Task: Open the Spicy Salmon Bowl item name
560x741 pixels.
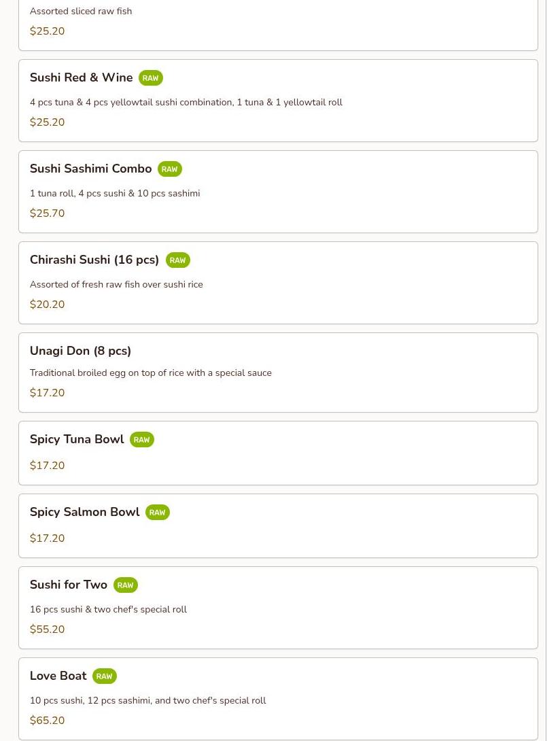Action: (84, 512)
